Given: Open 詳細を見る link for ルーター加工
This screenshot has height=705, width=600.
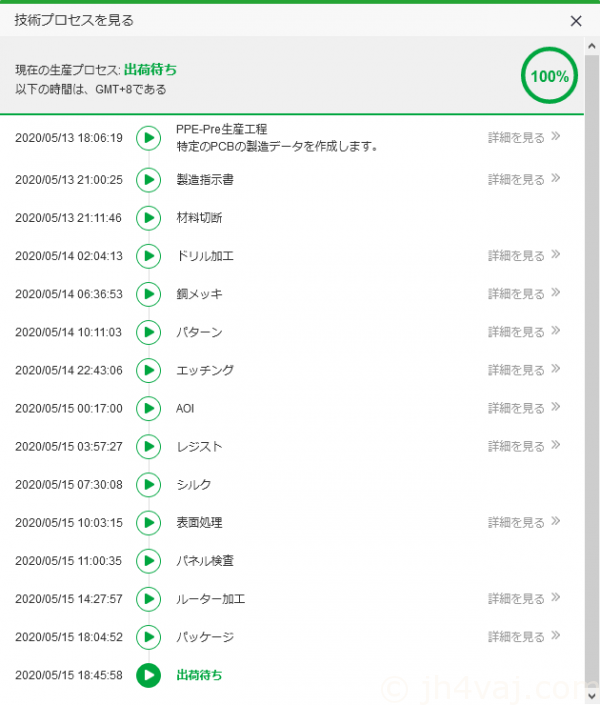Looking at the screenshot, I should coord(516,599).
